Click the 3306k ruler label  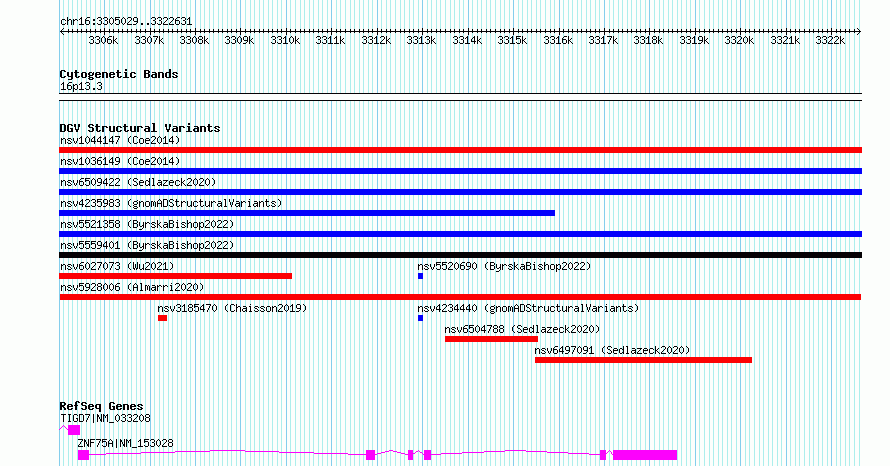(103, 40)
